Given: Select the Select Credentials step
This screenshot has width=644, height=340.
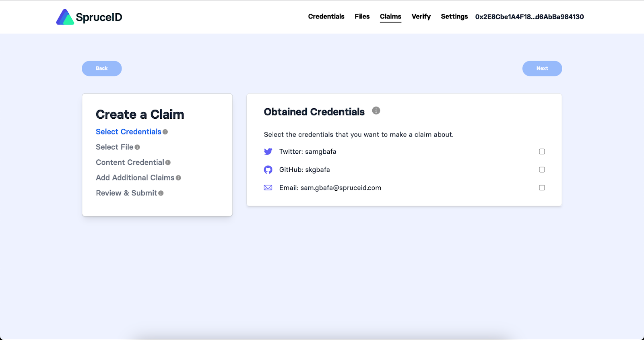Looking at the screenshot, I should pyautogui.click(x=128, y=132).
